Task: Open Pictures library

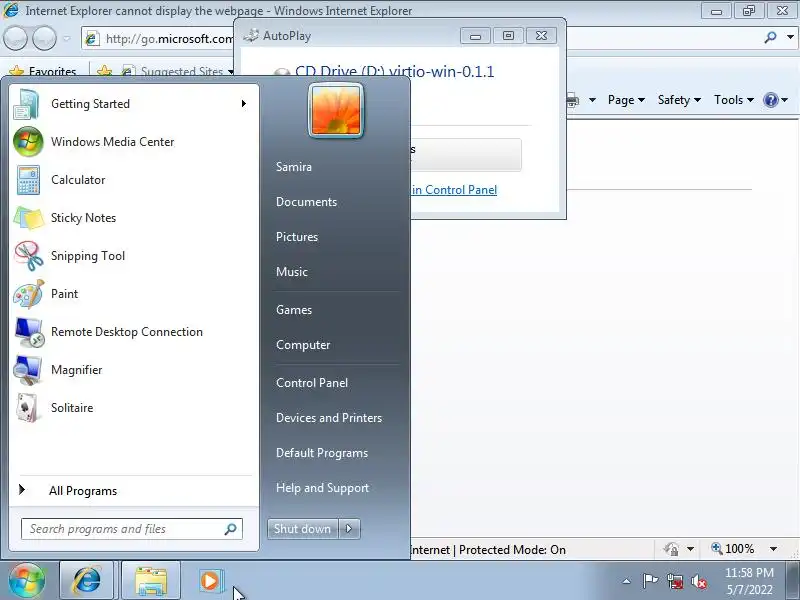Action: [x=297, y=237]
